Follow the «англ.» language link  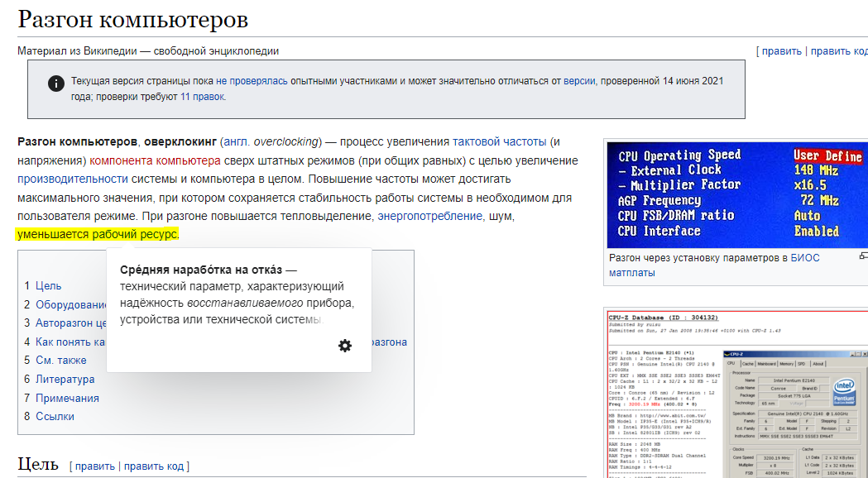click(237, 141)
